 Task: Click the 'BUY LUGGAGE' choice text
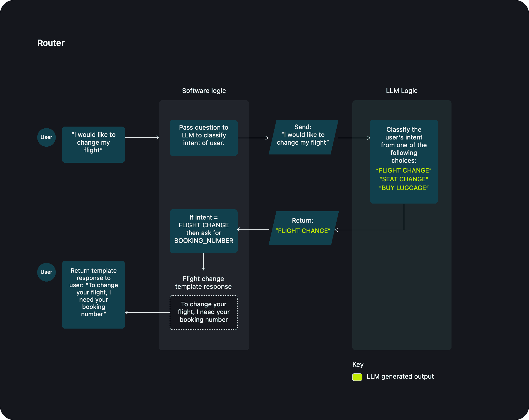coord(404,188)
